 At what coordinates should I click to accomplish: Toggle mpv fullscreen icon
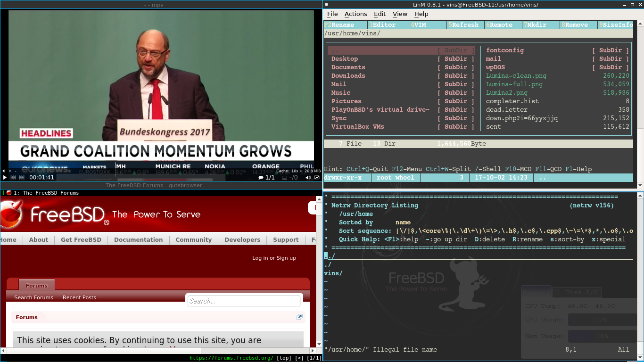(316, 178)
